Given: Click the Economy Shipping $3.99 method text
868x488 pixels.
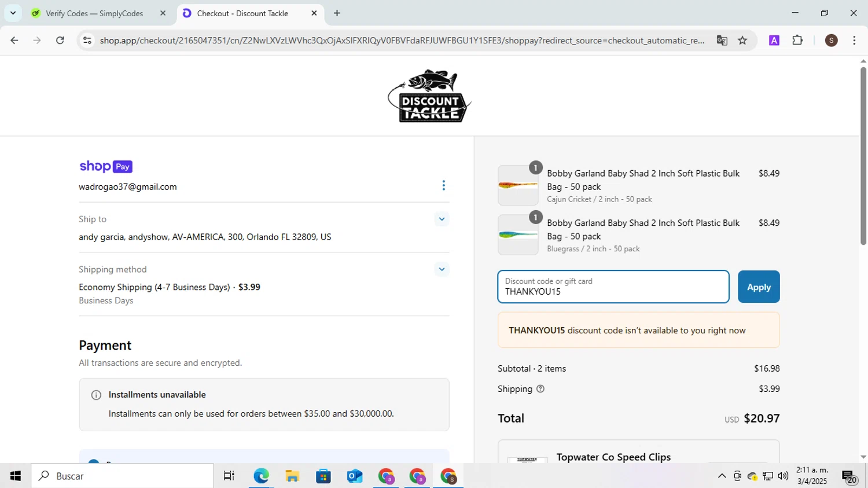Looking at the screenshot, I should pos(170,287).
